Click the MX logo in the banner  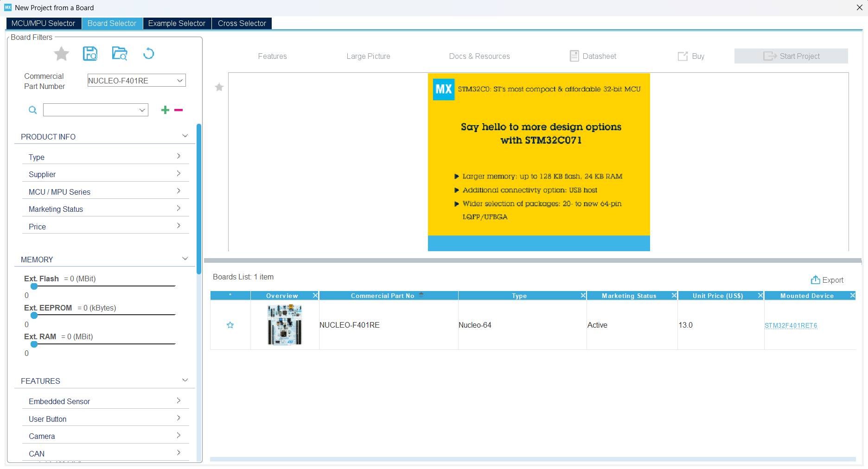[443, 89]
